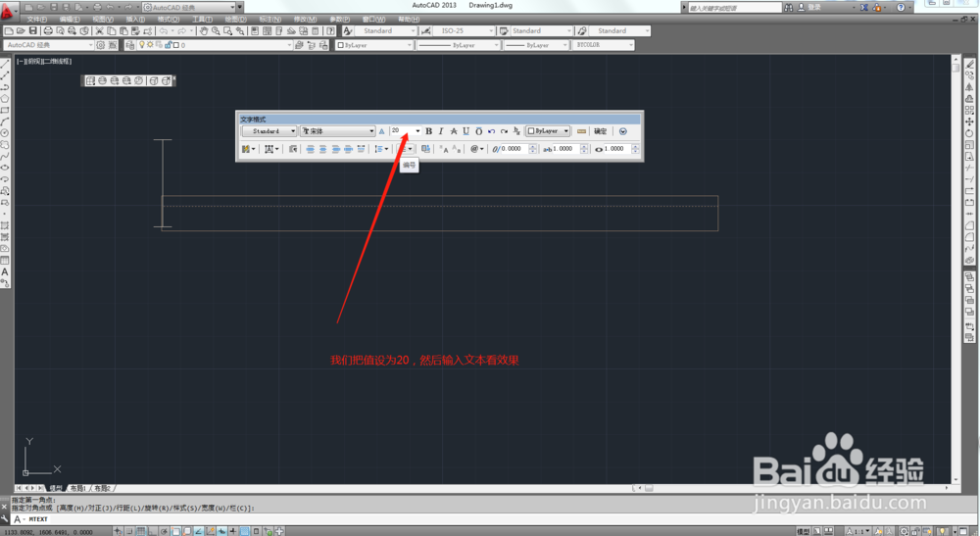980x536 pixels.
Task: Click 确定 to confirm the text
Action: coord(601,131)
